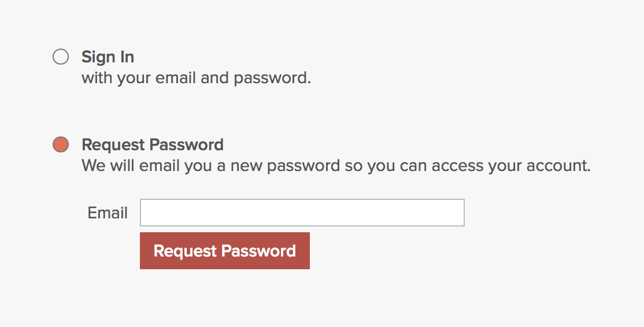Place cursor in the empty email textbox
This screenshot has width=644, height=327.
click(x=302, y=213)
